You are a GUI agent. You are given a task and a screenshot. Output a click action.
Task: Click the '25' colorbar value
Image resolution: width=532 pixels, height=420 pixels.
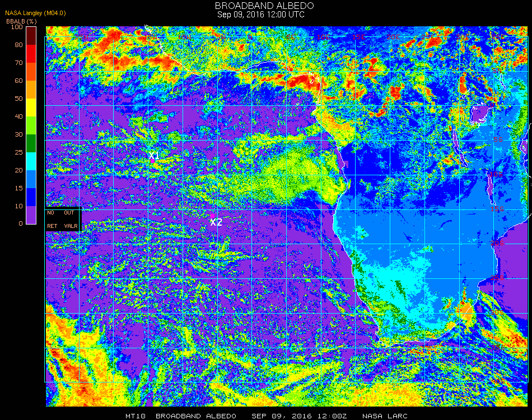tap(18, 152)
